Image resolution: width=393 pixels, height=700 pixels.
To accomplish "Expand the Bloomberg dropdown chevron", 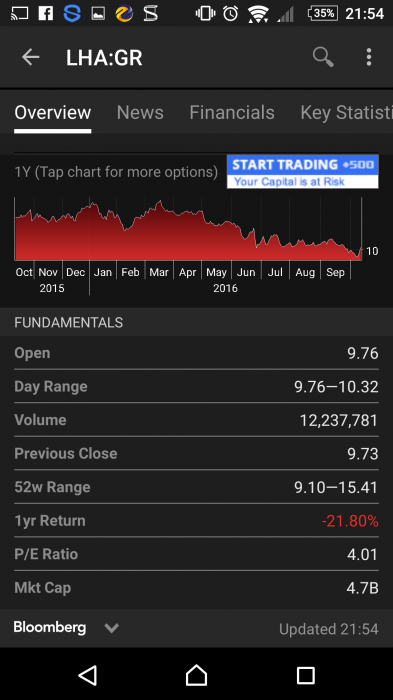I will click(112, 628).
